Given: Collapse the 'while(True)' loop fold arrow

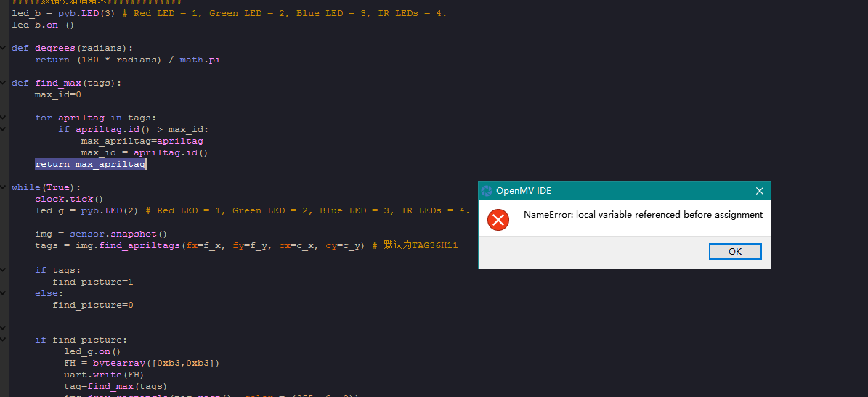Looking at the screenshot, I should click(3, 187).
